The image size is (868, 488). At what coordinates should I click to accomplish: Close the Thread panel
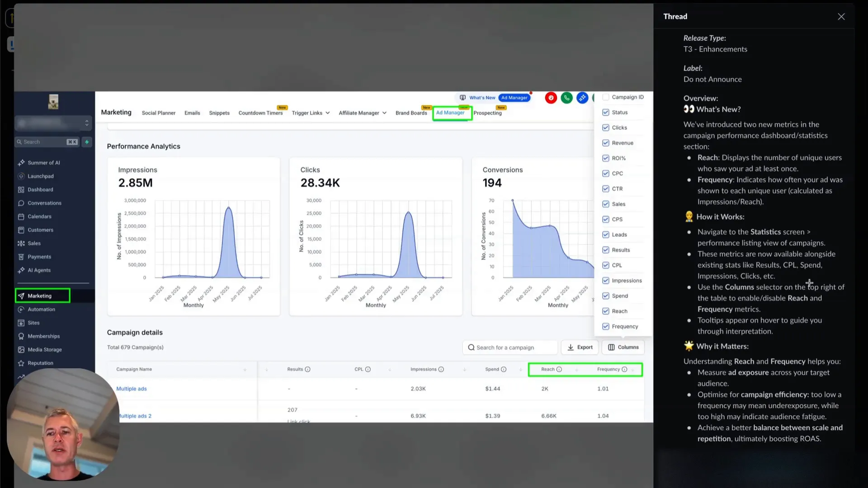click(x=841, y=17)
